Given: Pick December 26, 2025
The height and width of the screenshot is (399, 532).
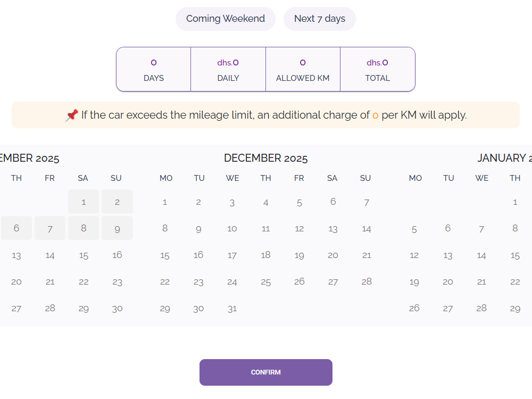Looking at the screenshot, I should click(x=299, y=281).
